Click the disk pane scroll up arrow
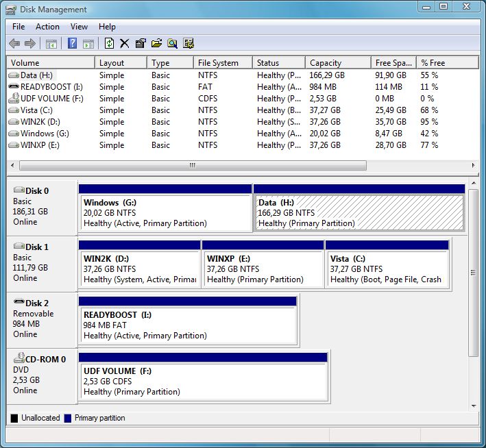This screenshot has width=486, height=448. click(x=474, y=184)
